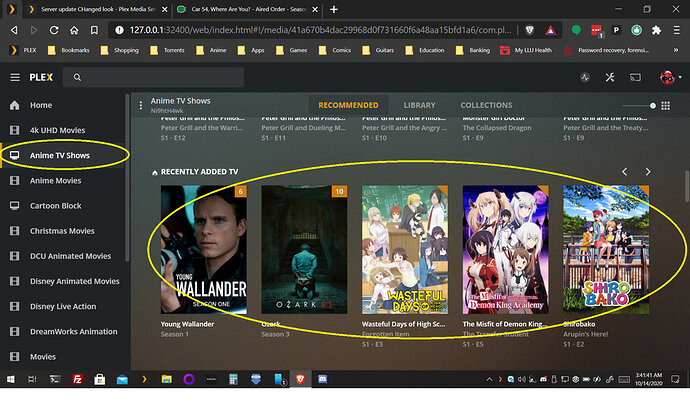The width and height of the screenshot is (690, 416).
Task: Click Wasteful Days of High Sc... title
Action: coord(404,324)
